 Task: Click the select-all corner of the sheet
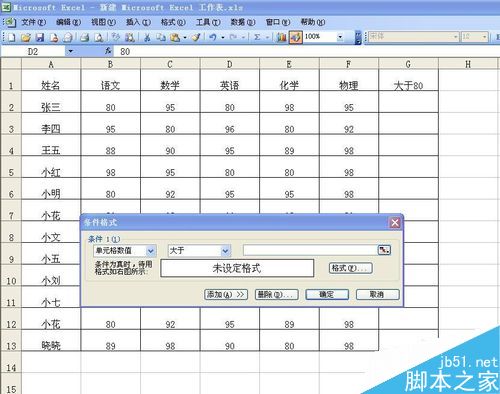[11, 64]
